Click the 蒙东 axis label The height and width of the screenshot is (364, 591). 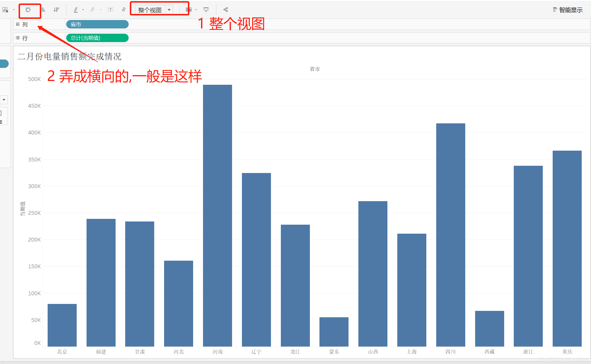[334, 352]
